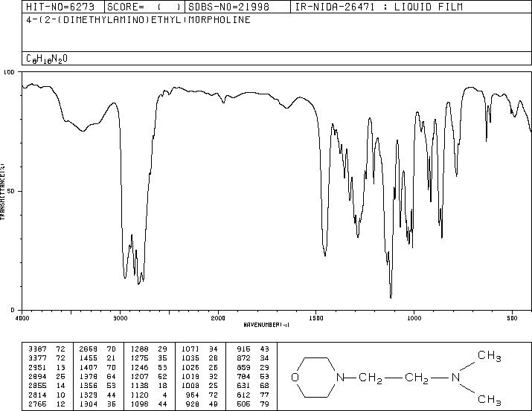Click the 4000 x-axis tick label

tap(22, 318)
